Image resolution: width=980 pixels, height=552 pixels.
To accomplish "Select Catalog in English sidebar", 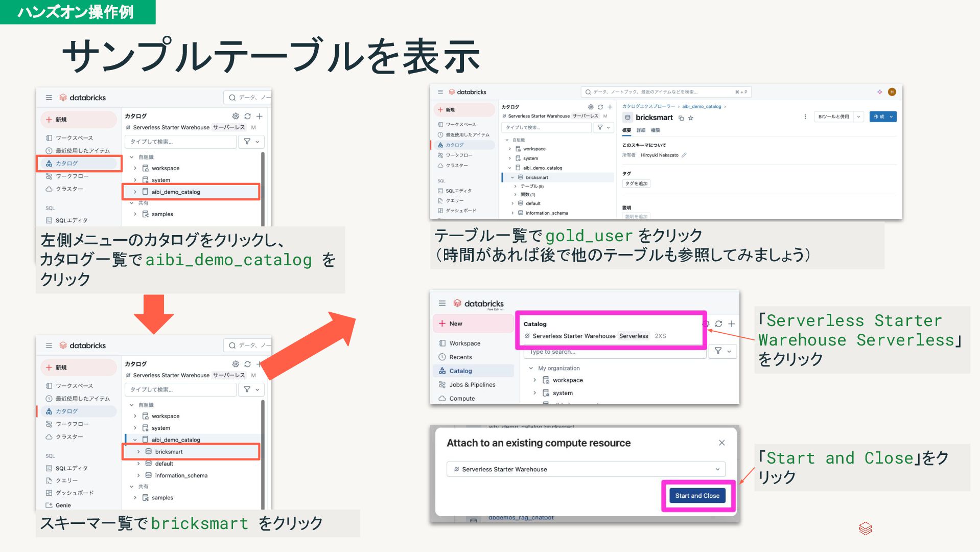I will pyautogui.click(x=475, y=371).
